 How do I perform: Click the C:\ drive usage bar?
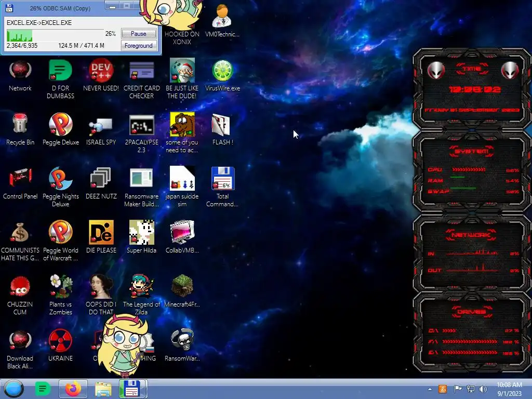pyautogui.click(x=449, y=330)
